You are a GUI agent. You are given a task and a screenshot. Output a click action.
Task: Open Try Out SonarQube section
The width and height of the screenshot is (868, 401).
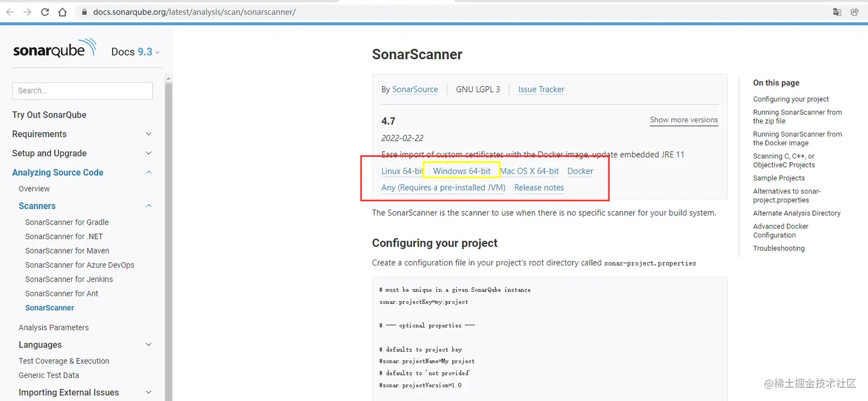pyautogui.click(x=49, y=115)
